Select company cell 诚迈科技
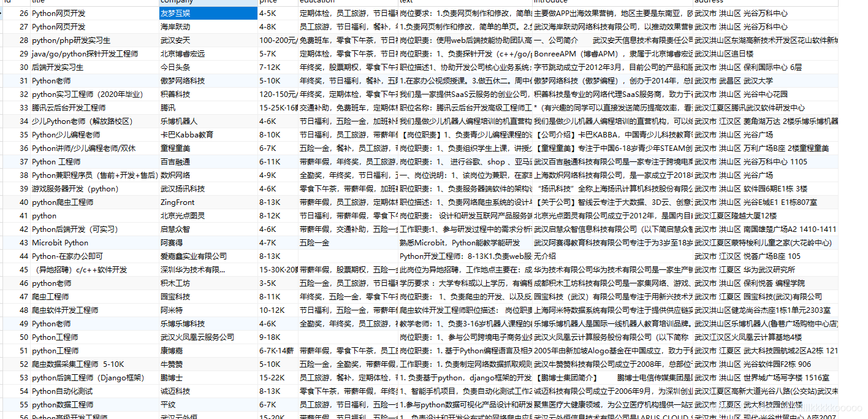The image size is (868, 419). (208, 391)
